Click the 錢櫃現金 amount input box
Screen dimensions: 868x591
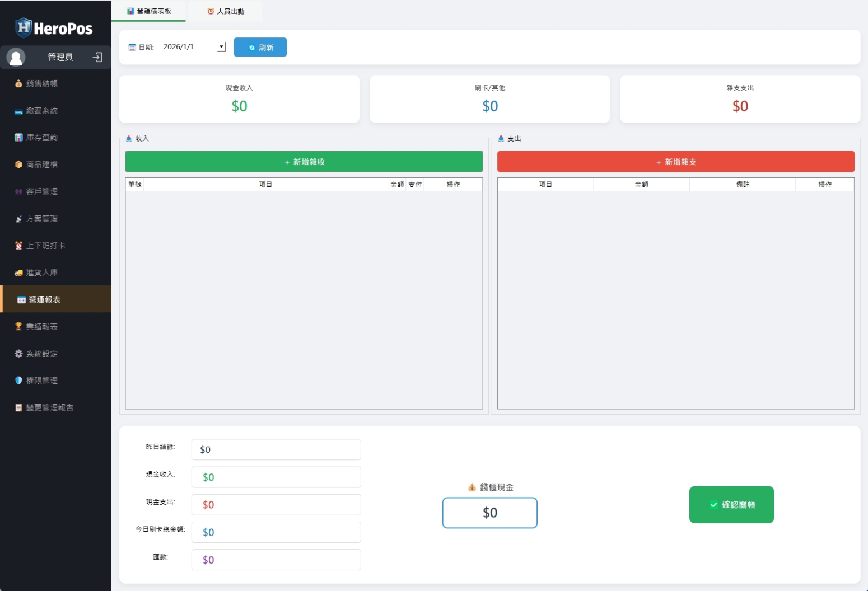489,513
